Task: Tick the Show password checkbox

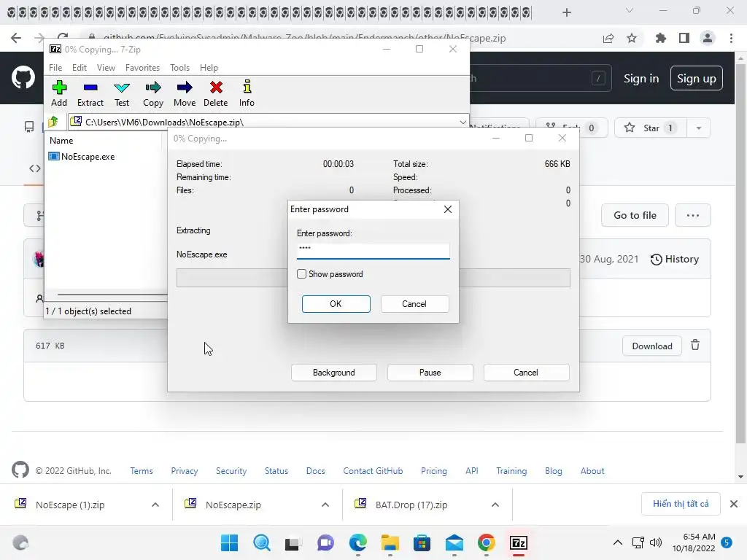Action: pyautogui.click(x=301, y=274)
